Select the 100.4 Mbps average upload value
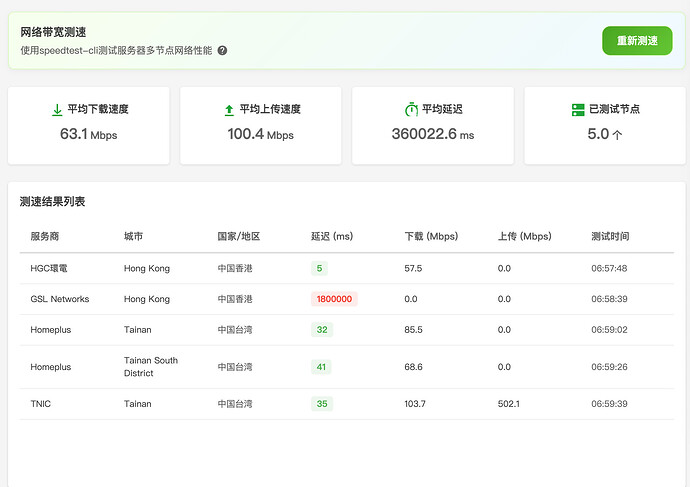 point(261,134)
